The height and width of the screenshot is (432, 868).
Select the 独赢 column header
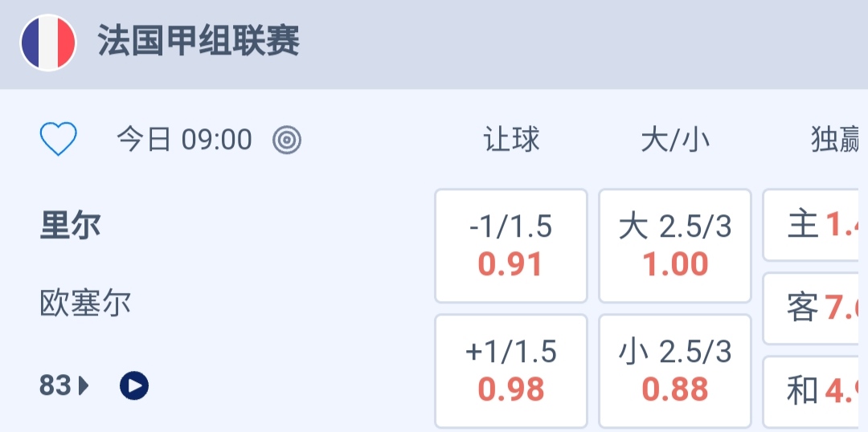point(836,141)
